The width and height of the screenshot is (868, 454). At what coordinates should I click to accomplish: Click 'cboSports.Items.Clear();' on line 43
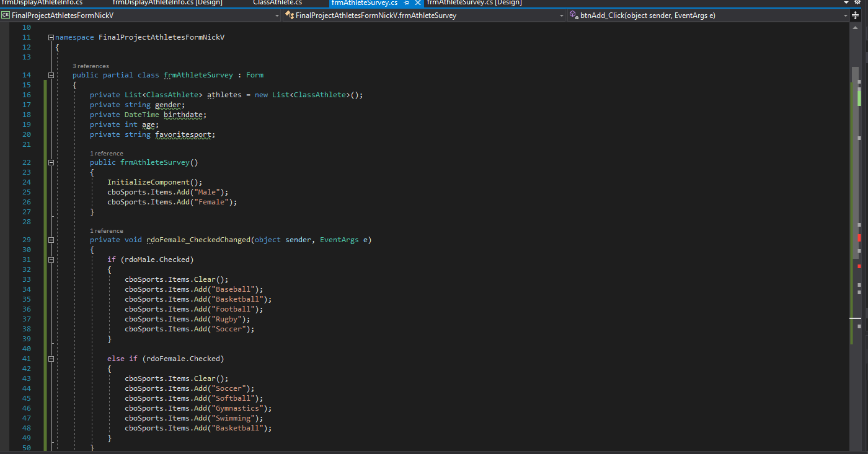point(177,379)
